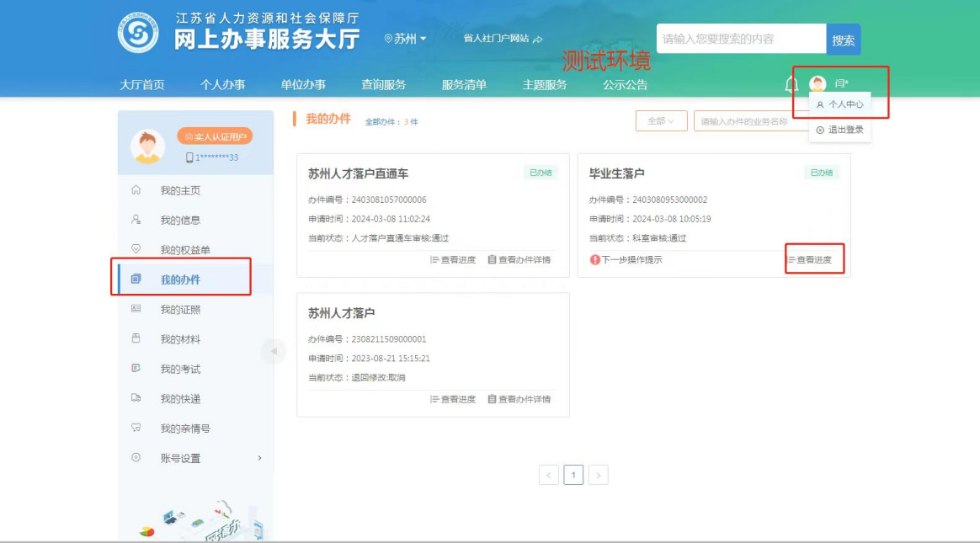Expand the 账号设置 submenu
980x543 pixels.
click(x=259, y=458)
